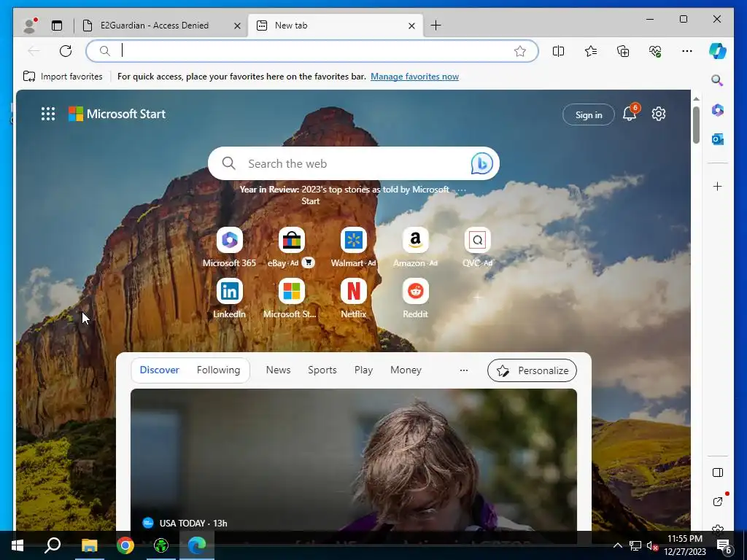Add this page to favorites star
Image resolution: width=747 pixels, height=560 pixels.
coord(519,51)
